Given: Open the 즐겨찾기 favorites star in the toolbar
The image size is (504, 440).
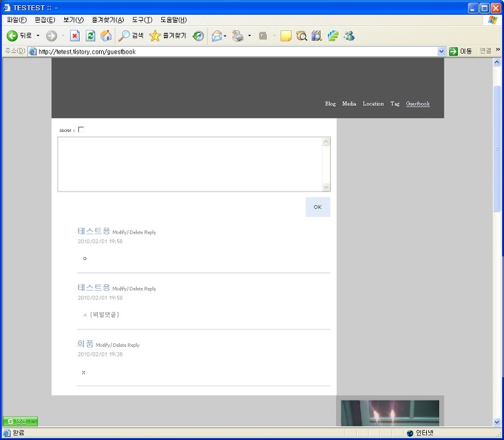Looking at the screenshot, I should (167, 35).
